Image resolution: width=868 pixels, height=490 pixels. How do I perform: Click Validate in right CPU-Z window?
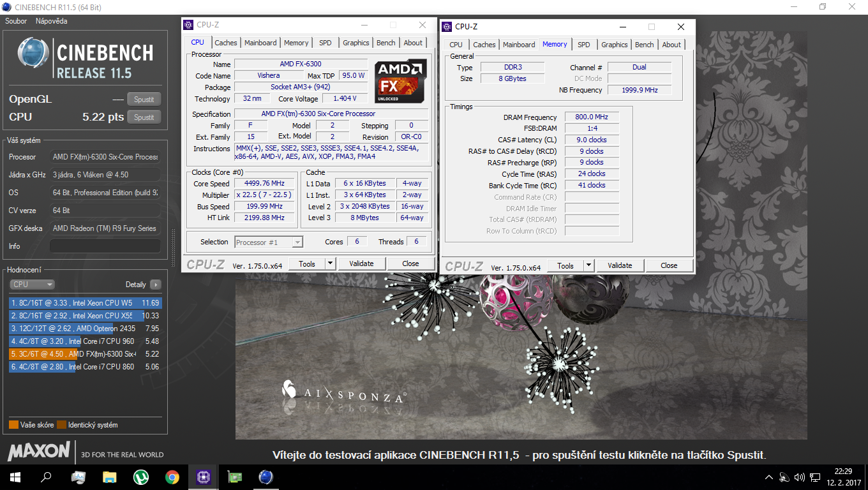pos(620,265)
